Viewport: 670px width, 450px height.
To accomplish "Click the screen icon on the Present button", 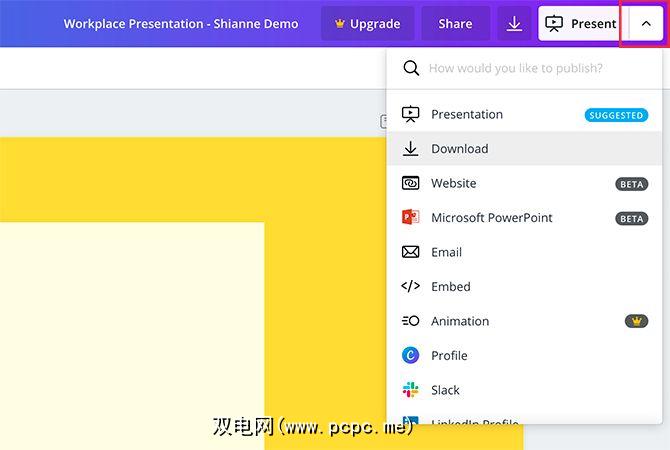I will pyautogui.click(x=554, y=24).
